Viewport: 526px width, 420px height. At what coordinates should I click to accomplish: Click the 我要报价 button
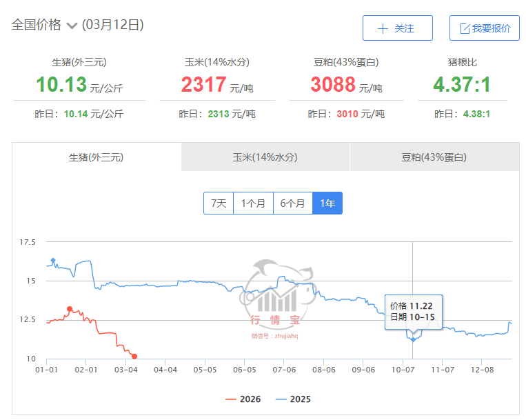(485, 28)
